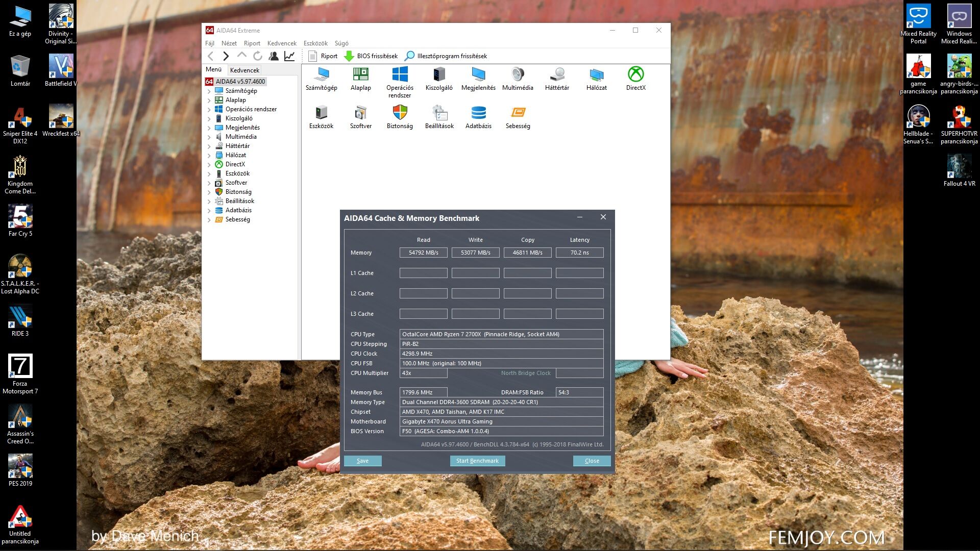
Task: Click the refresh icon in AIDA64 toolbar
Action: point(258,56)
